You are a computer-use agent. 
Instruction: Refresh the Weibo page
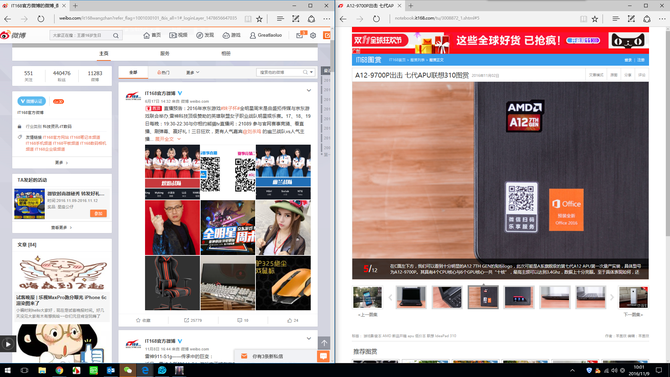pyautogui.click(x=41, y=19)
